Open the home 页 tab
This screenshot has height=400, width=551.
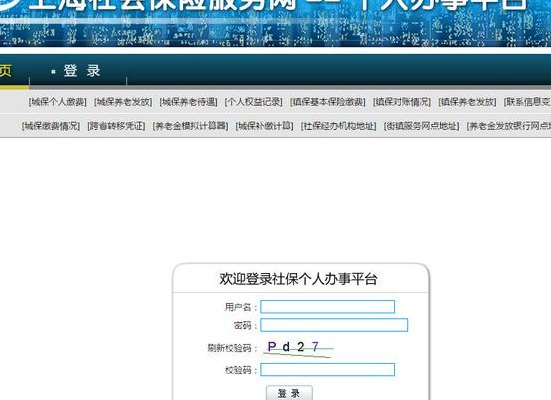coord(6,71)
